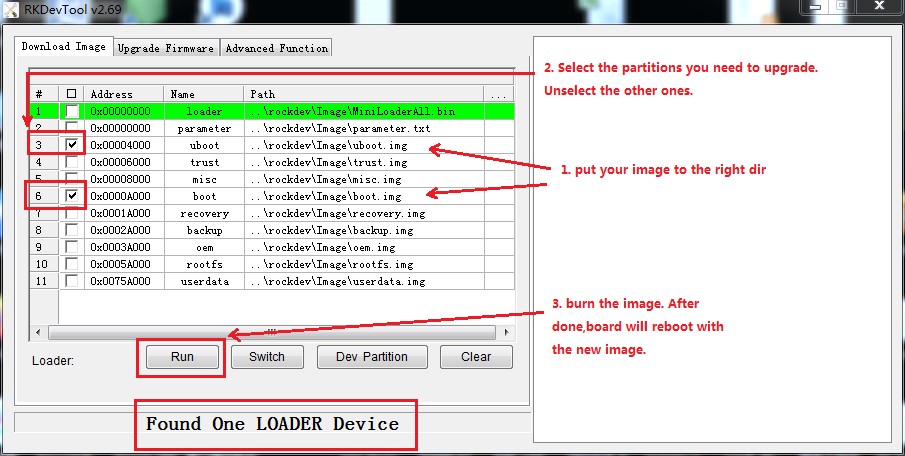Check the oem partition checkbox
Viewport: 905px width, 456px height.
[x=72, y=247]
